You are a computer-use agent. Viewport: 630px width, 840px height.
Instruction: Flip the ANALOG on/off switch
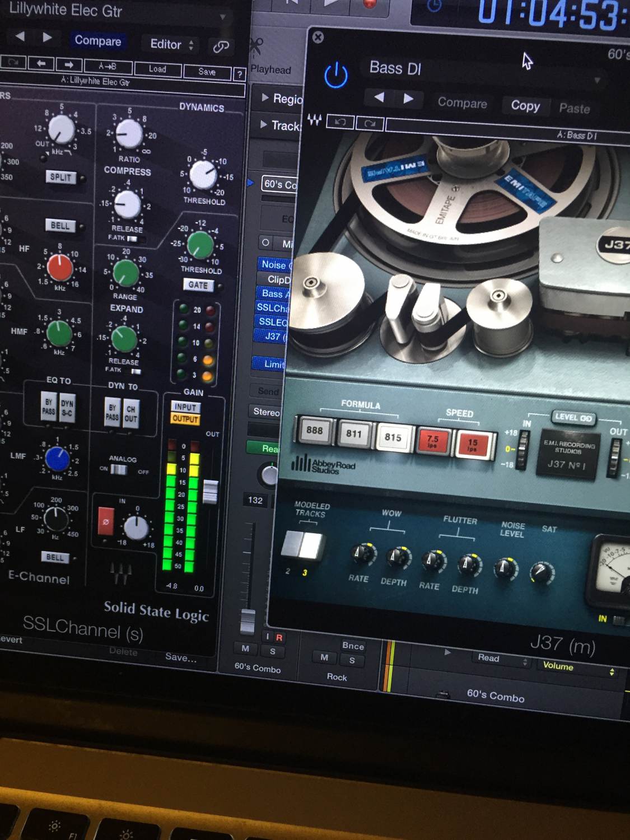[119, 469]
